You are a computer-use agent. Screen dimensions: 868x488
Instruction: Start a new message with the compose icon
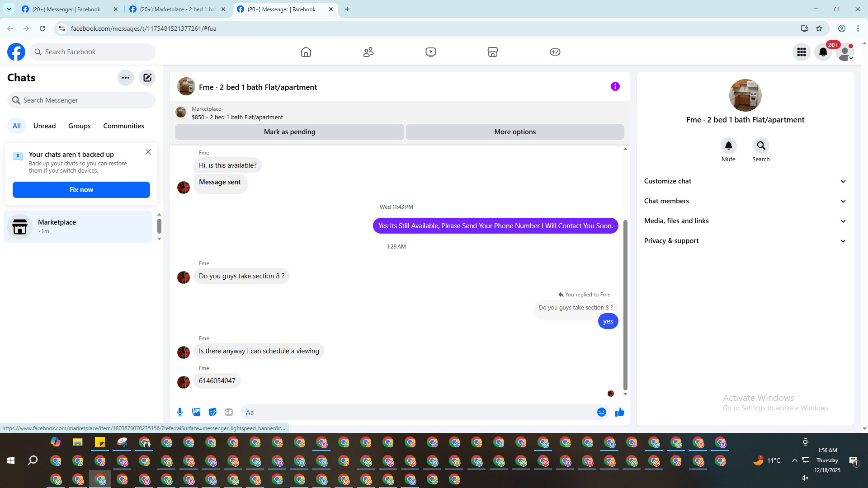pos(147,78)
